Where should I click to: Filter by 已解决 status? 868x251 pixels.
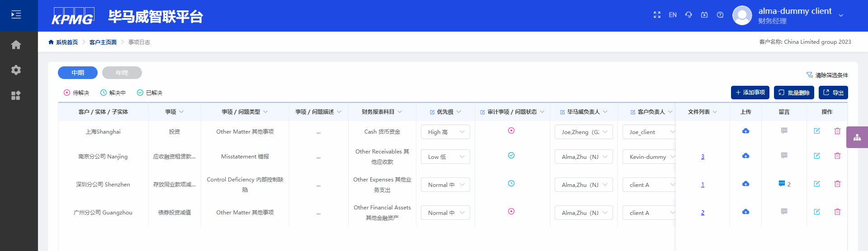[x=150, y=93]
